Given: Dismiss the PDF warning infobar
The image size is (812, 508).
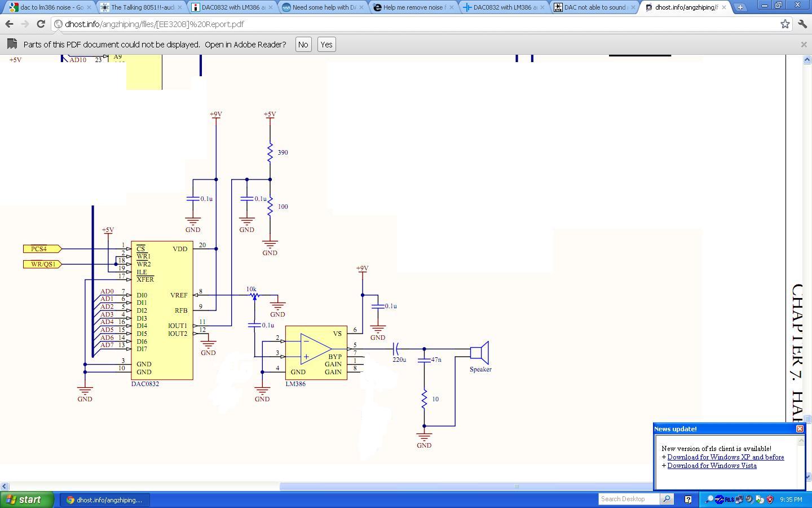Looking at the screenshot, I should (x=804, y=44).
